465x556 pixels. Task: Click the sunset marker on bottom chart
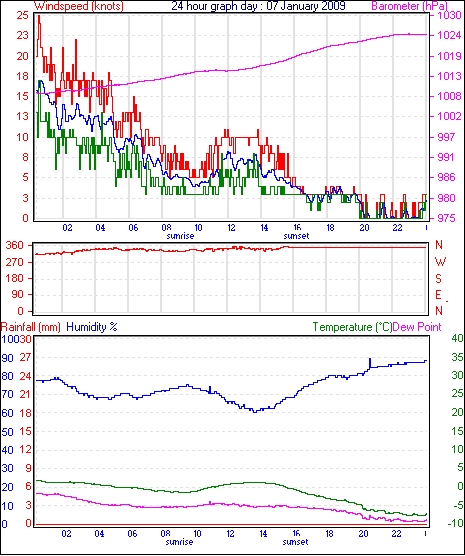295,542
